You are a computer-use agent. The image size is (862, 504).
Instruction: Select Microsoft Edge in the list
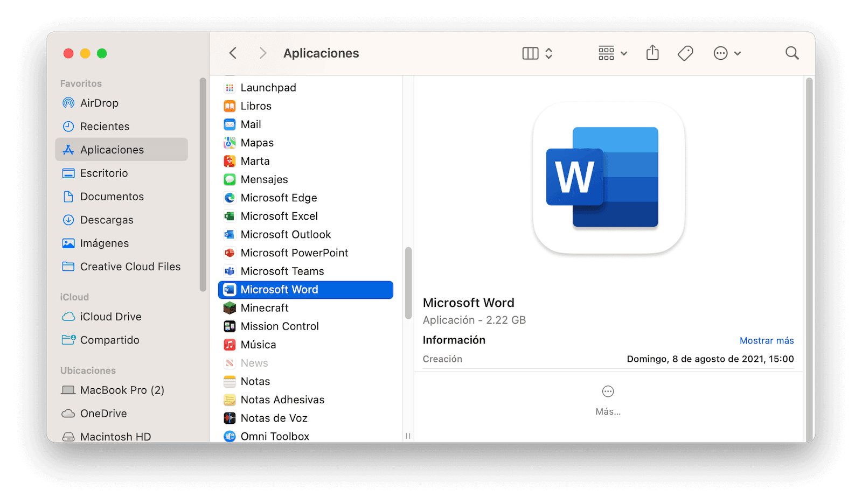coord(279,198)
